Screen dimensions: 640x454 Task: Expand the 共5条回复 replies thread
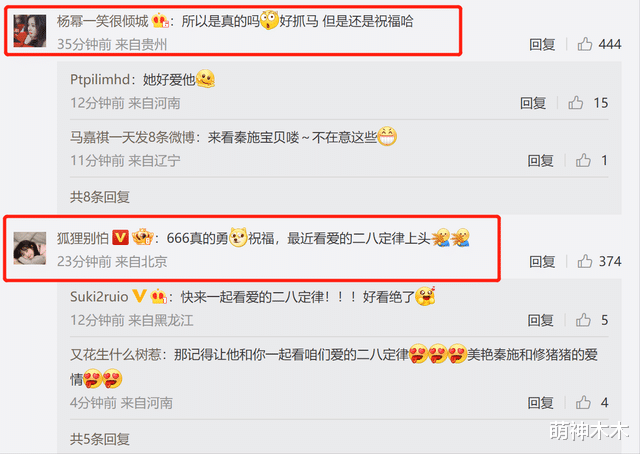pos(100,439)
